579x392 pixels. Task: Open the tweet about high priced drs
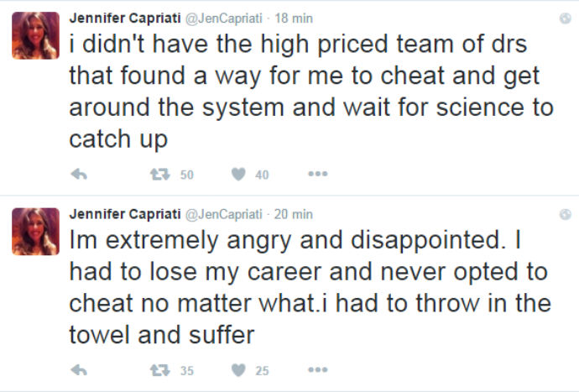coord(311,91)
